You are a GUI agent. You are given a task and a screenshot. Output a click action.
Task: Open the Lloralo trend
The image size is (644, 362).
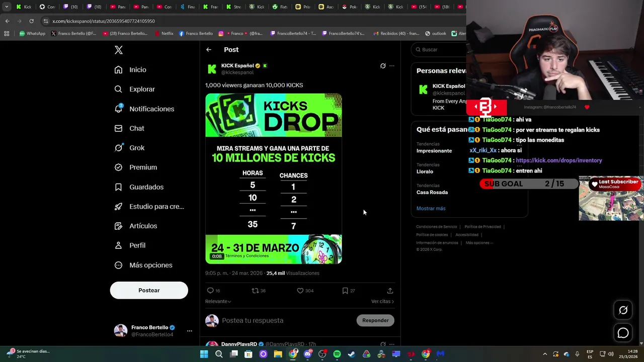(x=425, y=171)
